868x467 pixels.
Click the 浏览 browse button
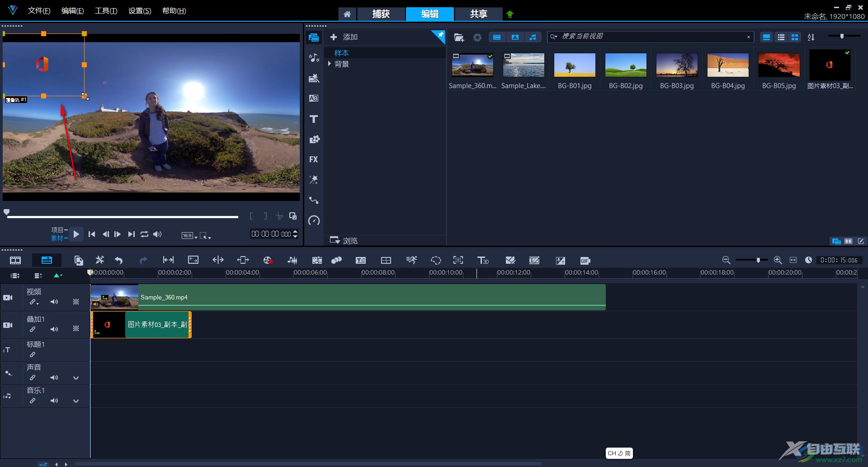(x=344, y=240)
